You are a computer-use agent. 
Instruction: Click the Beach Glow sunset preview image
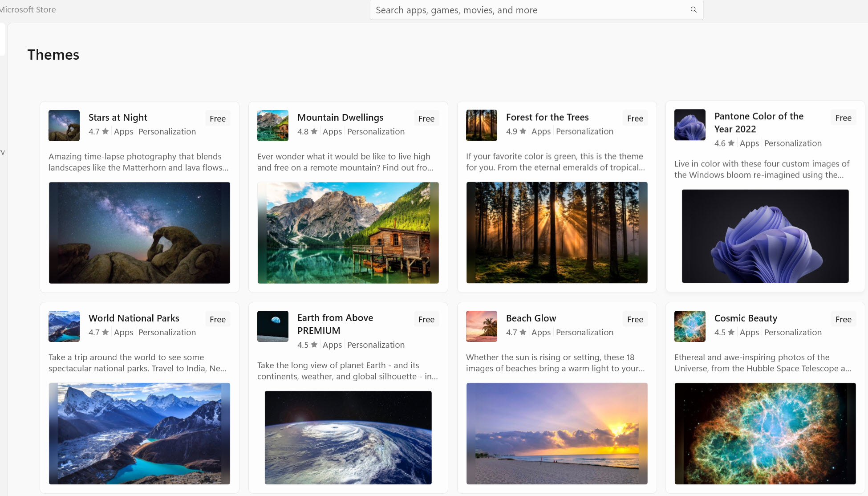coord(556,434)
